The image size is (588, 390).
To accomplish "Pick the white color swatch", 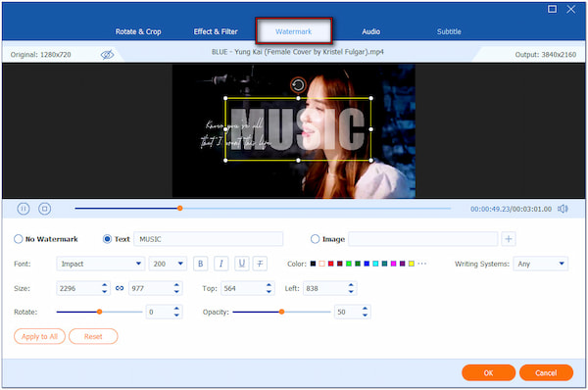I will (321, 264).
